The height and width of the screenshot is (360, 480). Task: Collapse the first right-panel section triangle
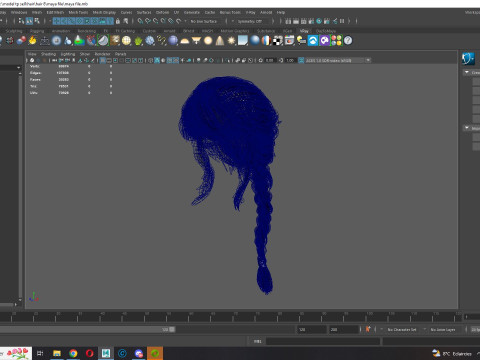point(467,72)
